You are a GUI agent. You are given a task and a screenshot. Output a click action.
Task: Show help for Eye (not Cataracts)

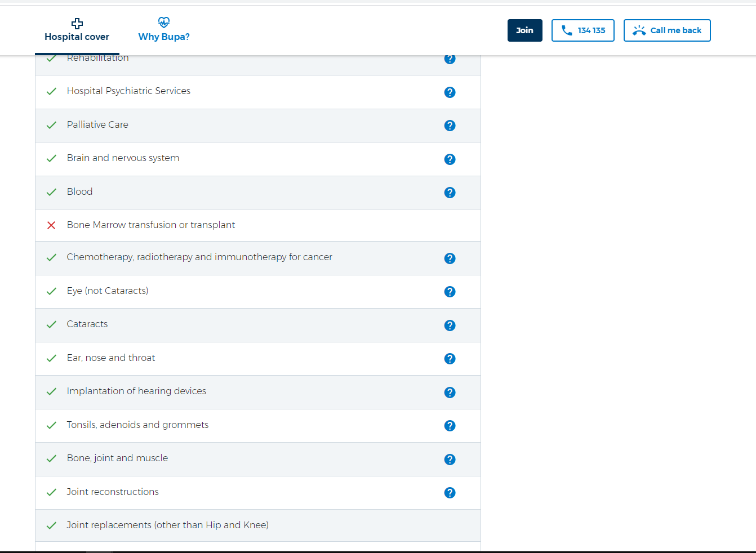tap(450, 292)
